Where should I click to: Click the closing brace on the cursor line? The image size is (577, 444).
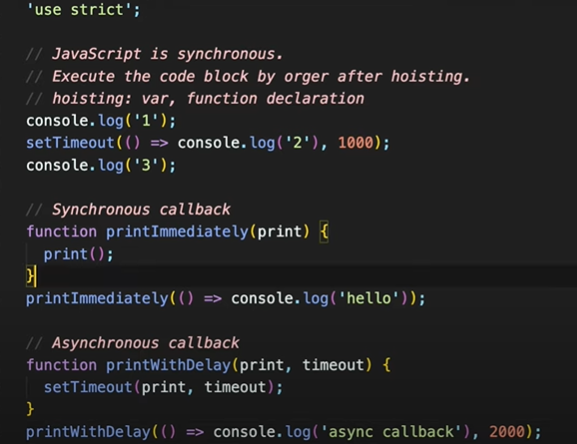(30, 276)
